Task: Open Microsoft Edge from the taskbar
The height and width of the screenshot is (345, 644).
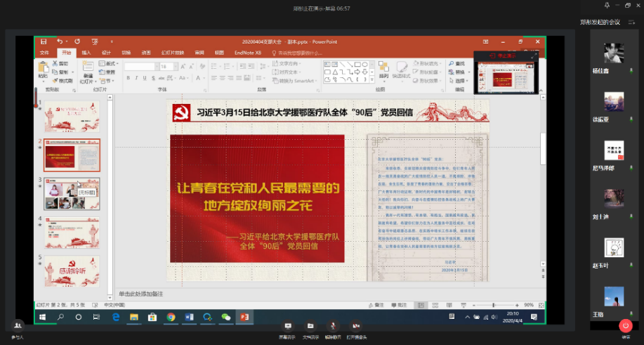Action: point(116,317)
